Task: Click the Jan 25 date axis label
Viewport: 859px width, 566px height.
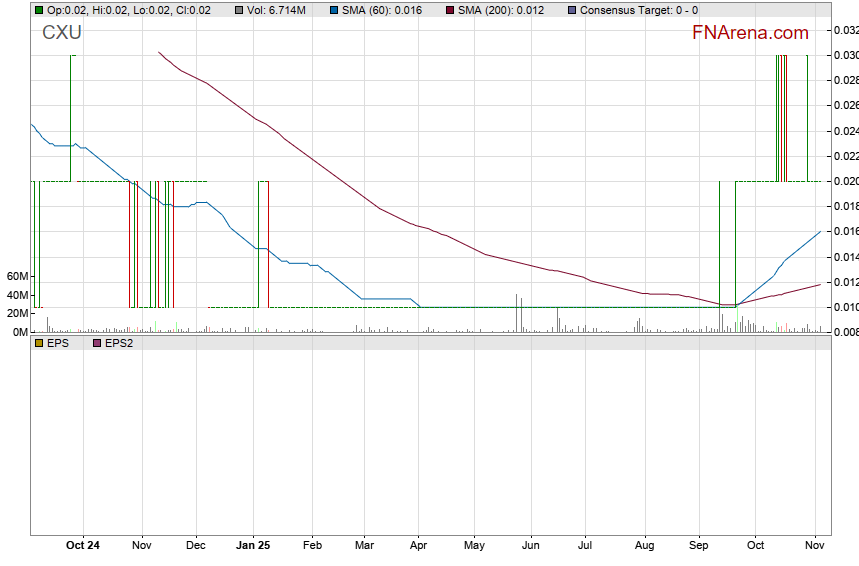Action: [252, 546]
